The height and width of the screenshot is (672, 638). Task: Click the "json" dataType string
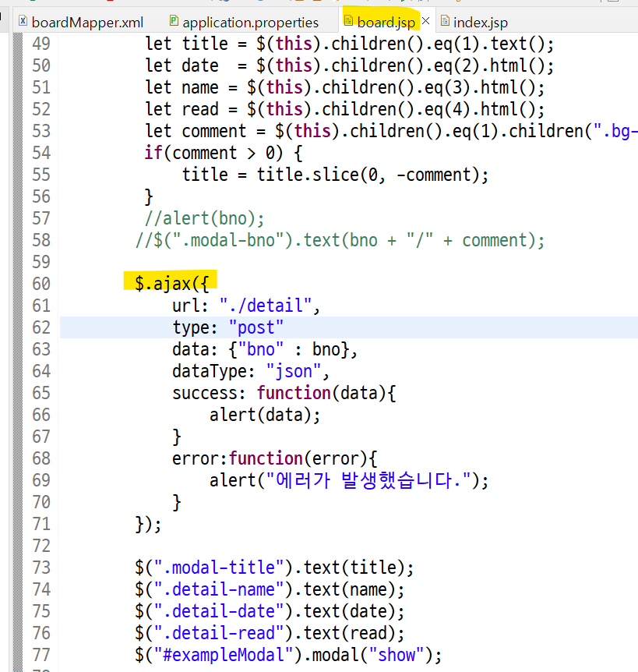294,372
